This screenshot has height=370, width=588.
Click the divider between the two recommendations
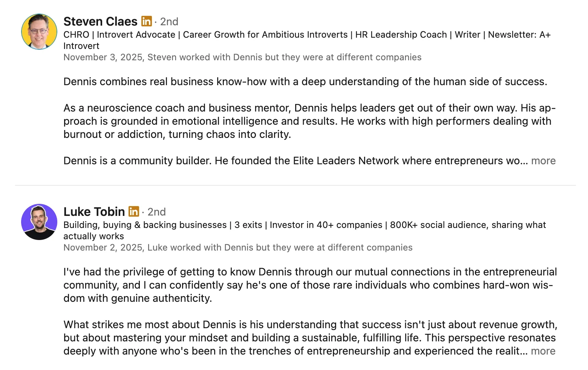tap(296, 185)
